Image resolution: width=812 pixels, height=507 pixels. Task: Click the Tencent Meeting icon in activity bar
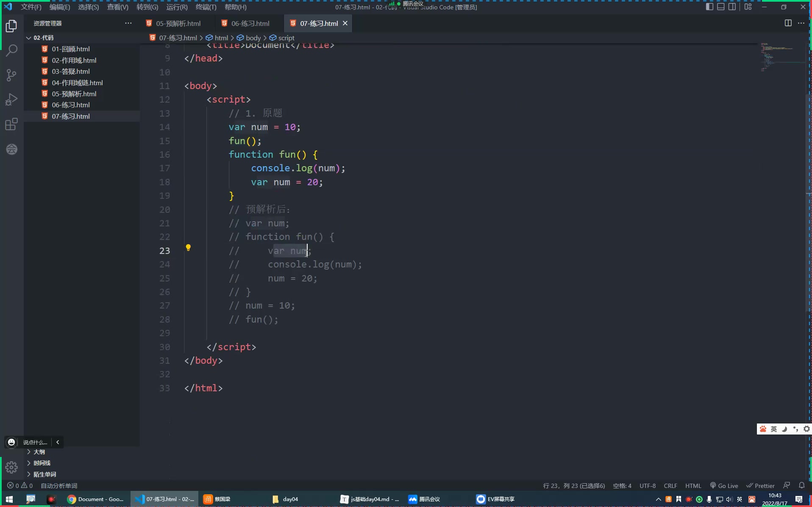click(11, 149)
